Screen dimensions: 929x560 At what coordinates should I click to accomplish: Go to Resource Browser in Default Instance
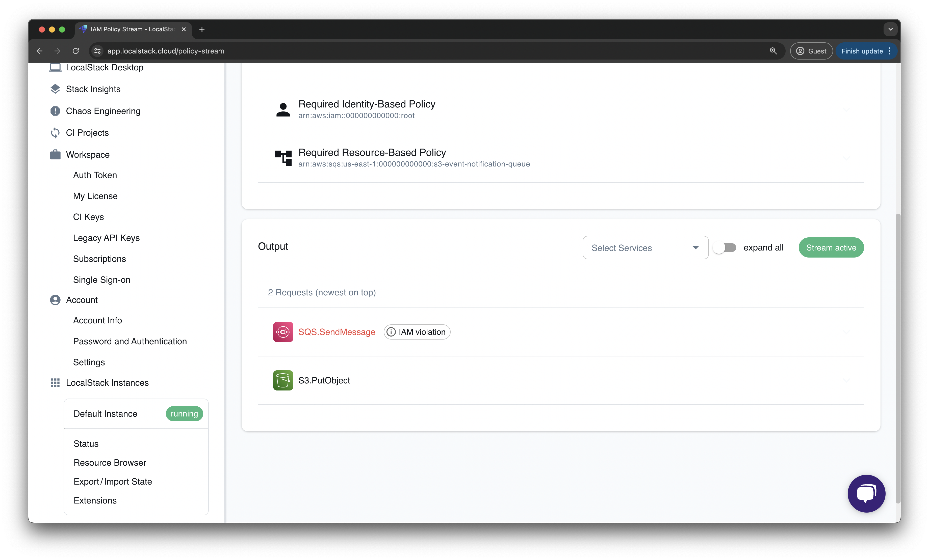[110, 462]
